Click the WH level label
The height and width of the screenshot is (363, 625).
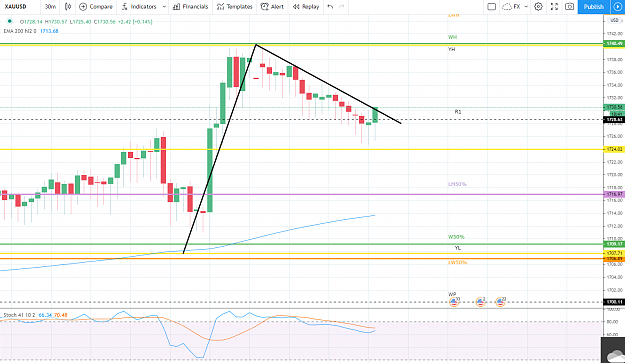click(452, 37)
